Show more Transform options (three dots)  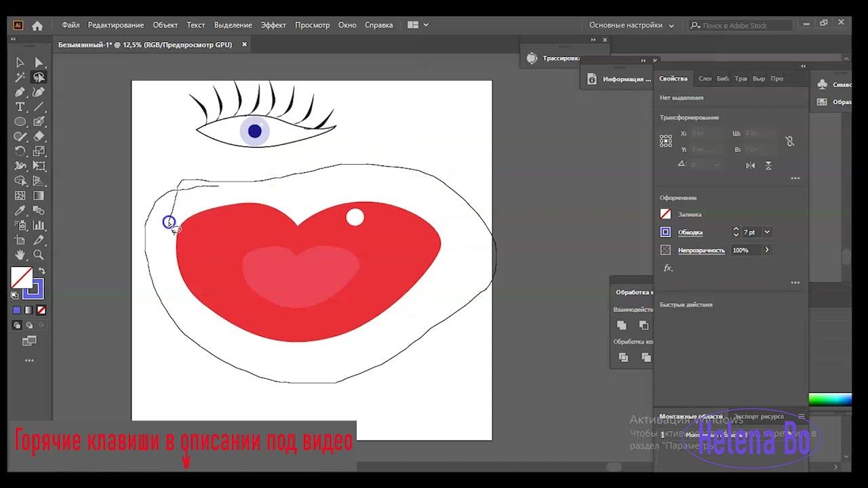(795, 179)
